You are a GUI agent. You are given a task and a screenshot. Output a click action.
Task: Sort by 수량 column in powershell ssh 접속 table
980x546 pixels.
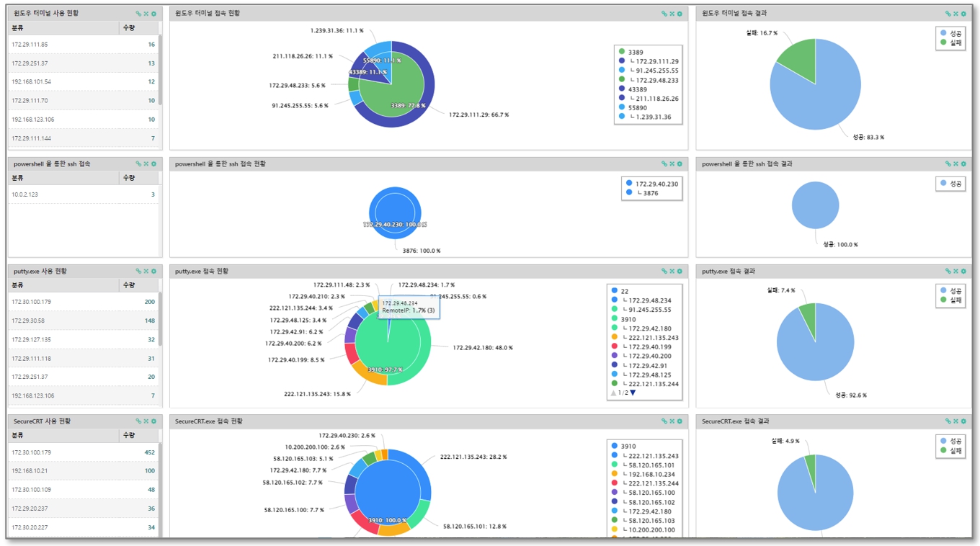[x=138, y=177]
